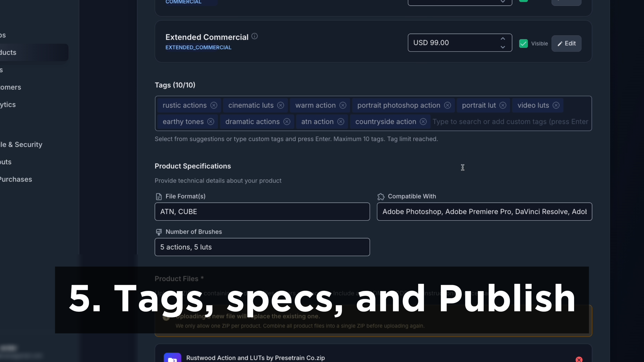The height and width of the screenshot is (362, 644).
Task: Click the Number of Brushes field
Action: [x=262, y=247]
